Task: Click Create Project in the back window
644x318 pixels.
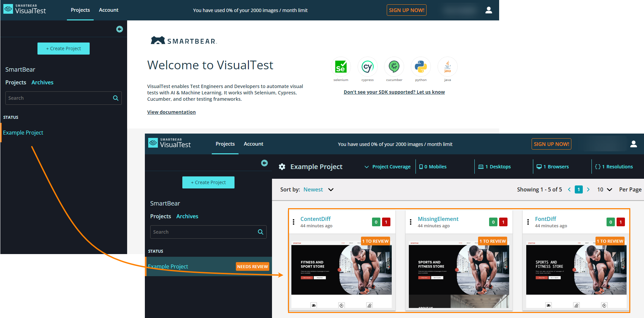Action: point(64,49)
